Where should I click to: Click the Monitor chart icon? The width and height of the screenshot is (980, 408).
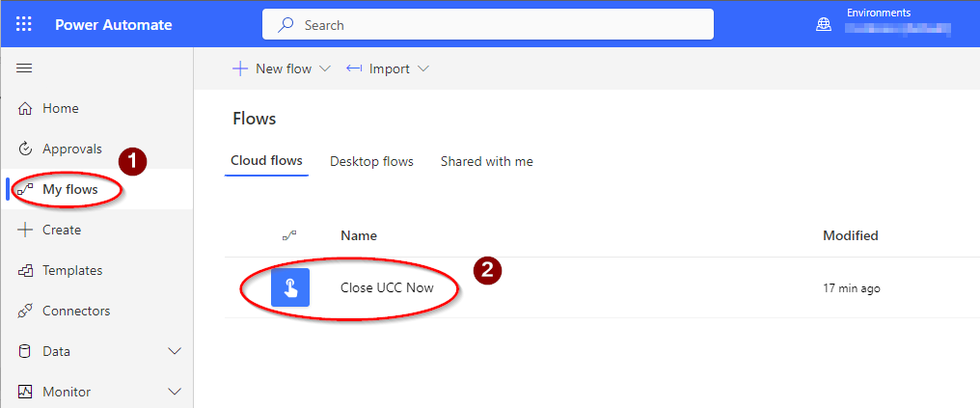tap(25, 392)
